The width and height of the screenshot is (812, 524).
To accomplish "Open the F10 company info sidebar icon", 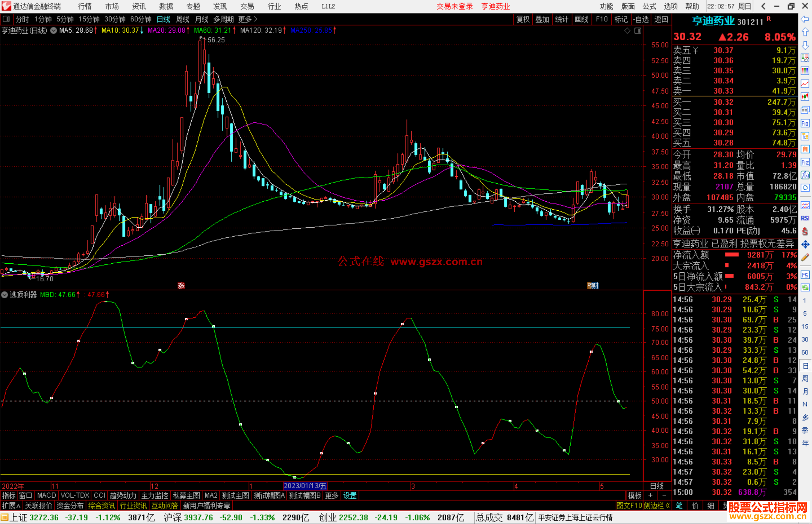I will click(x=805, y=123).
